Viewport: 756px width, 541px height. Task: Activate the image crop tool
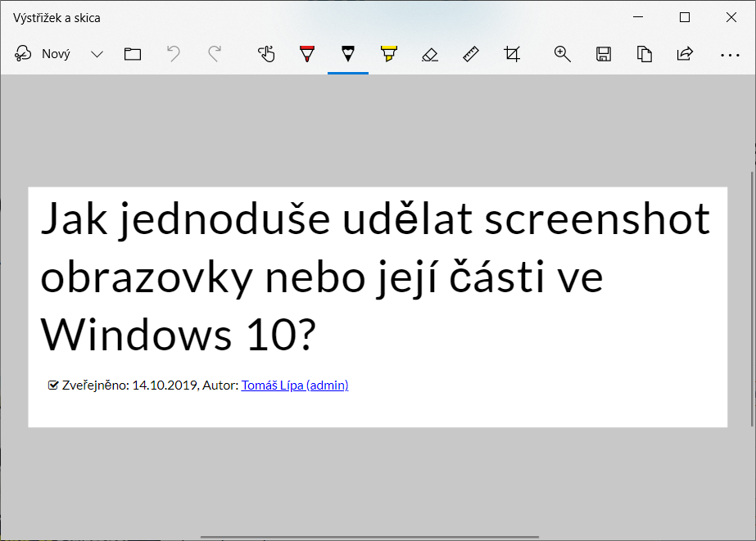pyautogui.click(x=512, y=54)
